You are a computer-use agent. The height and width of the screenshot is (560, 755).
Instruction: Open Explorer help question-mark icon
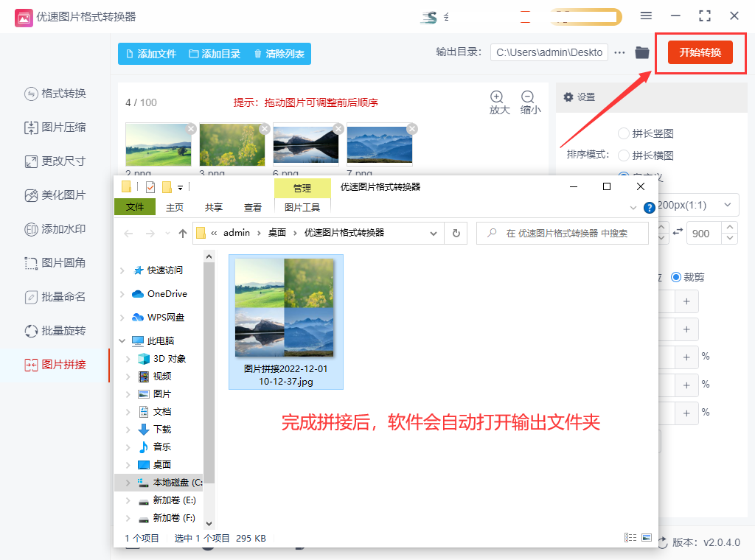(649, 208)
